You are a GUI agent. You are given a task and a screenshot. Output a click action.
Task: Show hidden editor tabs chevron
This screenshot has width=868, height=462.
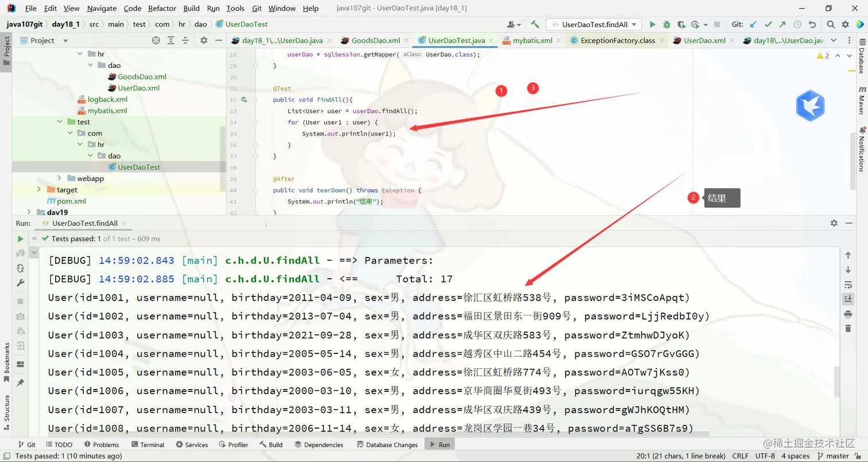pos(834,41)
